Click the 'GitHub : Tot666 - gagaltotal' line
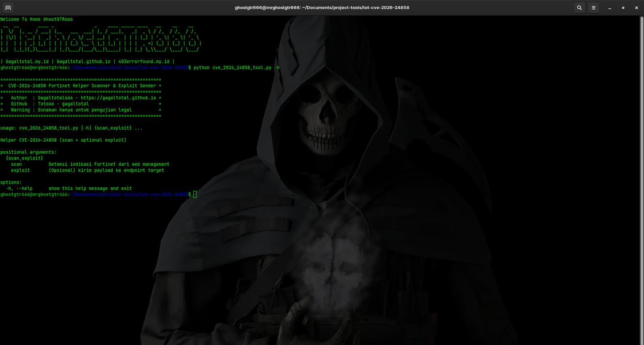Screen dimensions: 644x345 click(x=50, y=104)
